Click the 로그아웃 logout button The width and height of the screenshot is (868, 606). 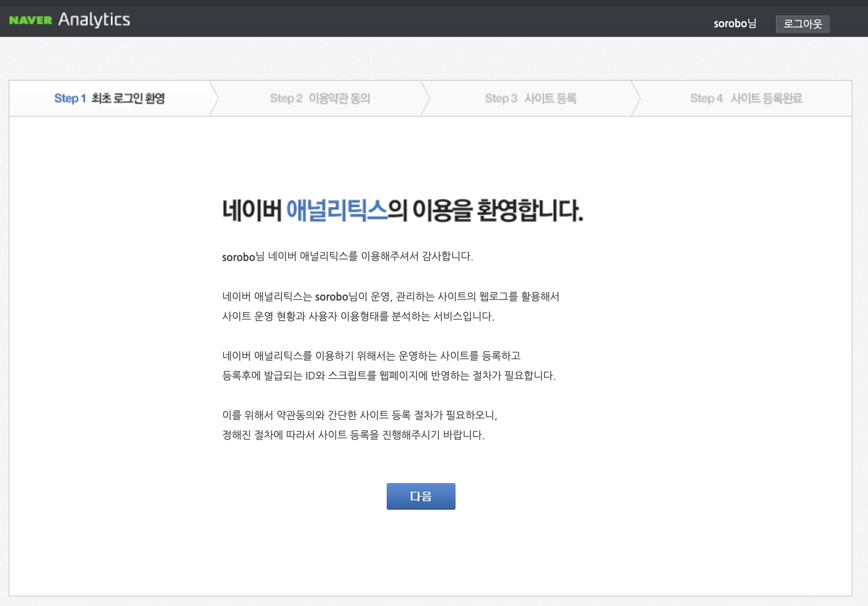coord(802,24)
